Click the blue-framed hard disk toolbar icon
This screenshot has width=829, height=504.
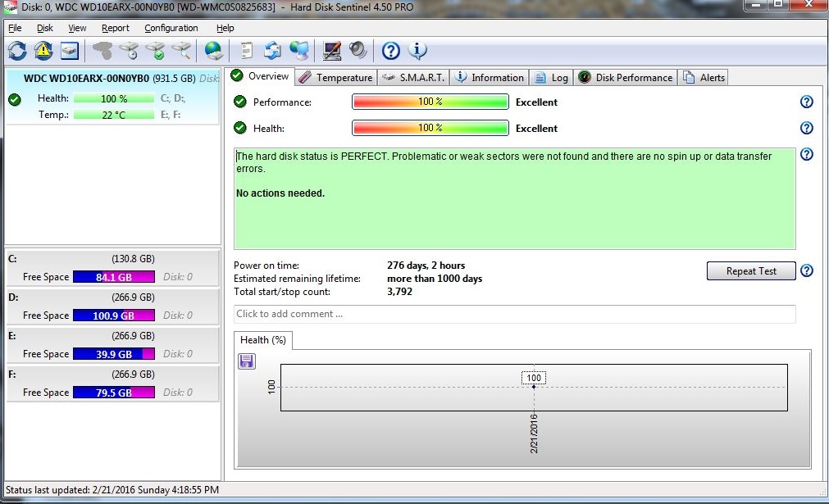(x=69, y=51)
